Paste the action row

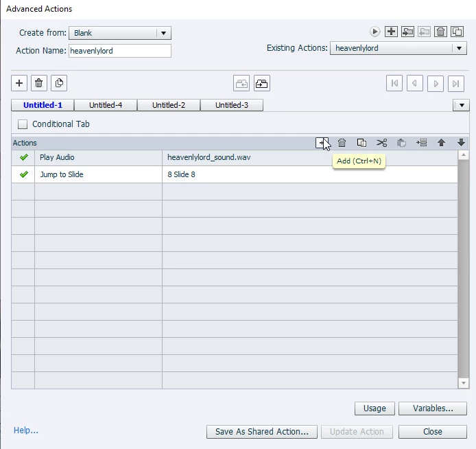click(x=401, y=143)
